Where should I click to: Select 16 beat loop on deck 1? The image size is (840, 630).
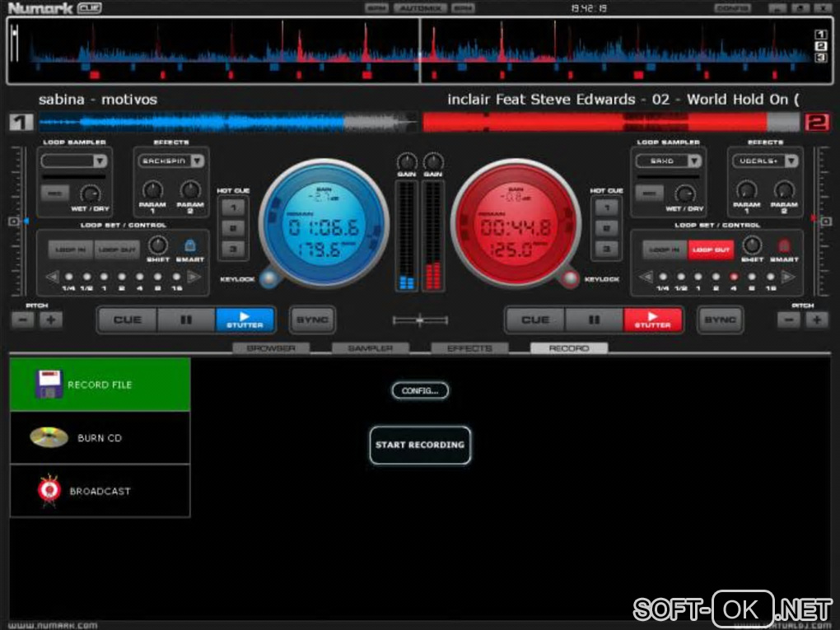(176, 277)
